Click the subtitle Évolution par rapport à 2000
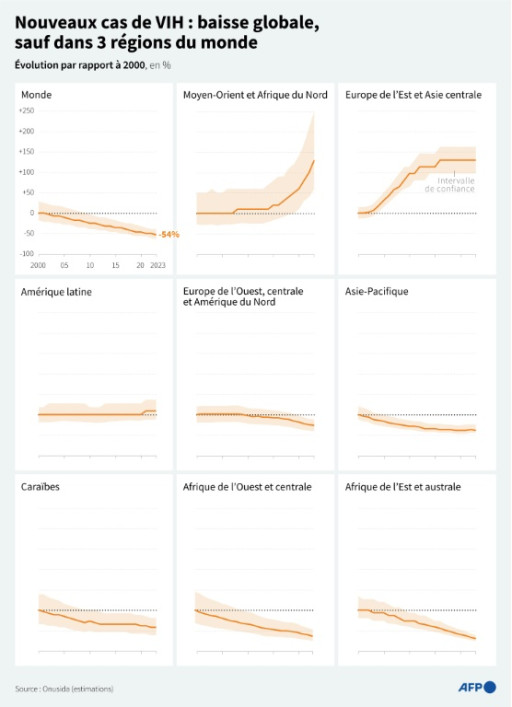This screenshot has width=512, height=707. 92,65
